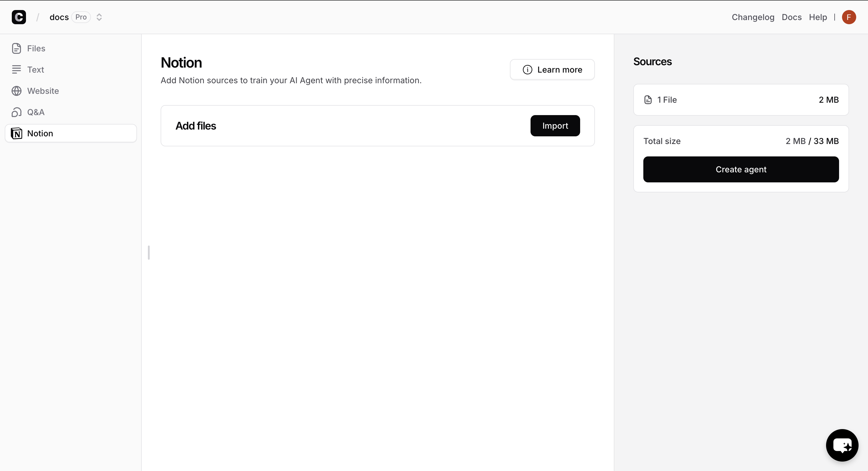
Task: Open the Text source section
Action: click(35, 69)
